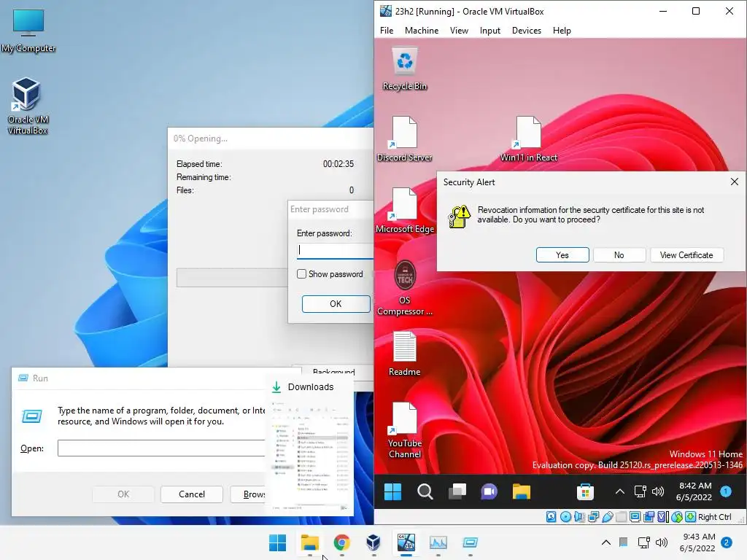The height and width of the screenshot is (560, 747).
Task: Toggle the Show password checkbox
Action: coord(301,274)
